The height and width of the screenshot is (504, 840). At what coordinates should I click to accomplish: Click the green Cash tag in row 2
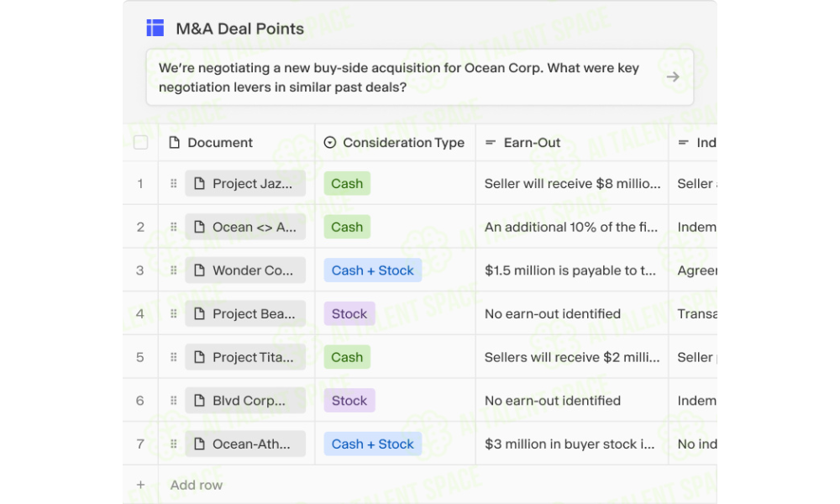coord(347,227)
